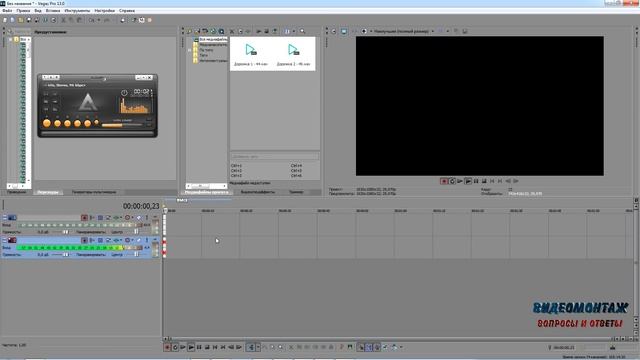This screenshot has width=640, height=360.
Task: Switch to the Триммер tab
Action: [296, 192]
